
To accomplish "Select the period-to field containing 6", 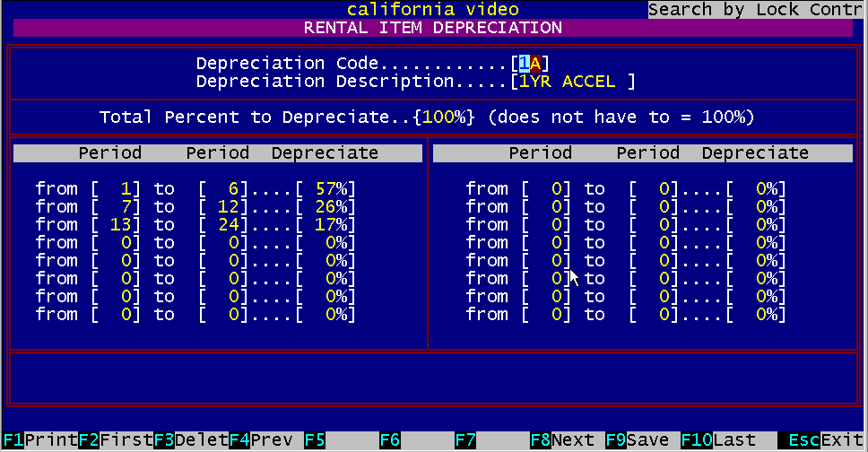I will pos(223,189).
